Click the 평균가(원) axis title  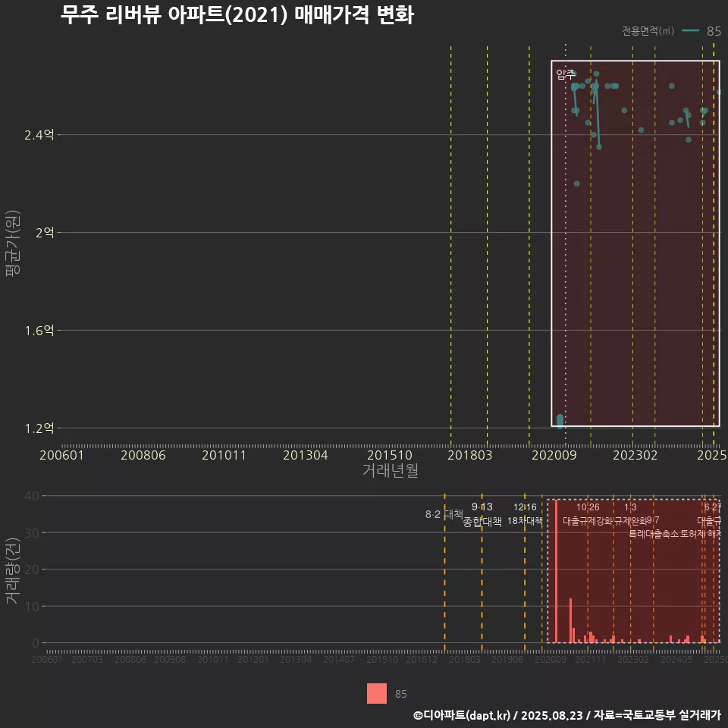point(13,243)
